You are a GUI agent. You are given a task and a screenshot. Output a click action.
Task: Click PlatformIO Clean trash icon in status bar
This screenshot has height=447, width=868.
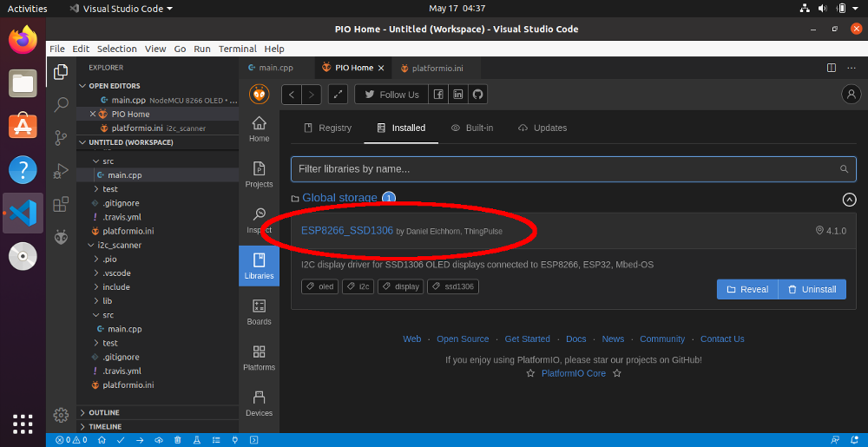coord(178,440)
